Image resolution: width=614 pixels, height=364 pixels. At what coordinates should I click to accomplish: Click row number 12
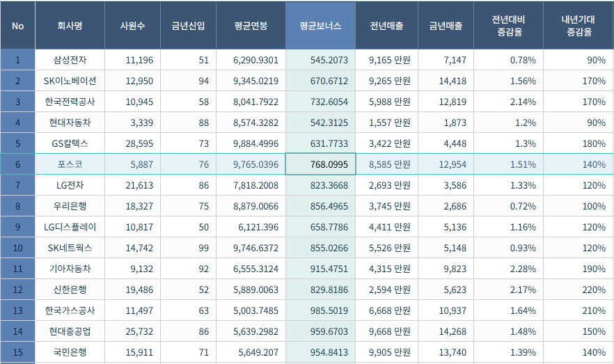coord(17,290)
